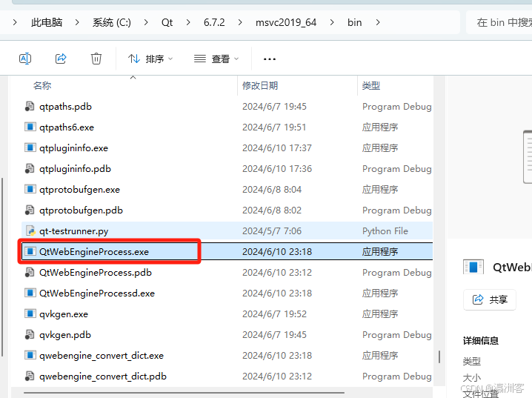This screenshot has height=398, width=532.
Task: Click the qwebengine_convert_dict.exe file icon
Action: tap(30, 355)
